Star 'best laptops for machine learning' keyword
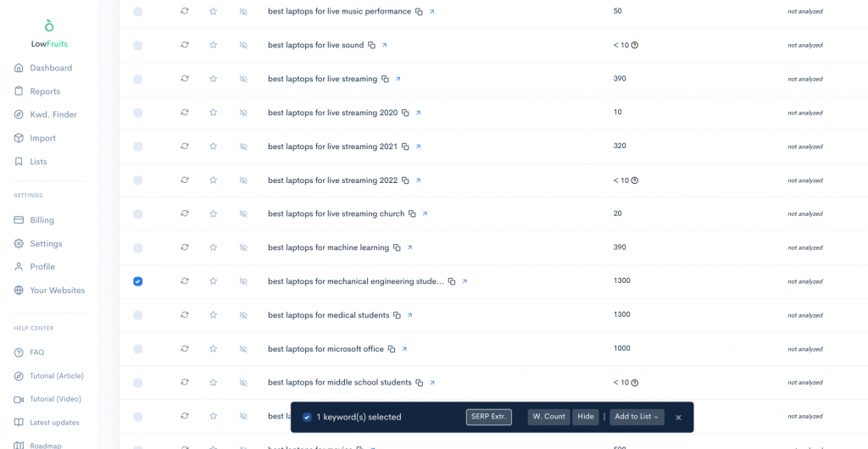 (213, 247)
